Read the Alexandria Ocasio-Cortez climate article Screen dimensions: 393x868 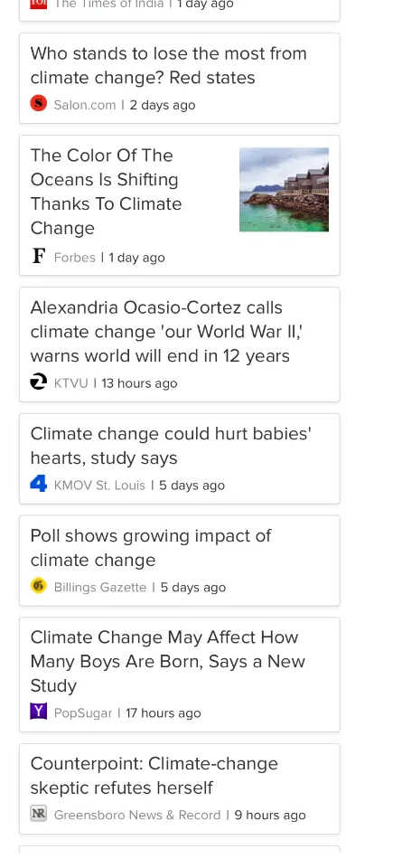[166, 332]
